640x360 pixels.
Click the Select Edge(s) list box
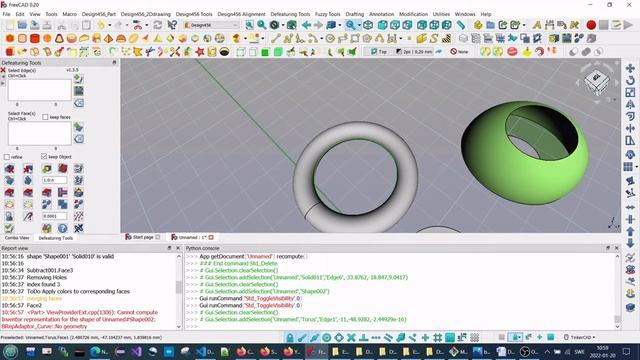pyautogui.click(x=39, y=89)
